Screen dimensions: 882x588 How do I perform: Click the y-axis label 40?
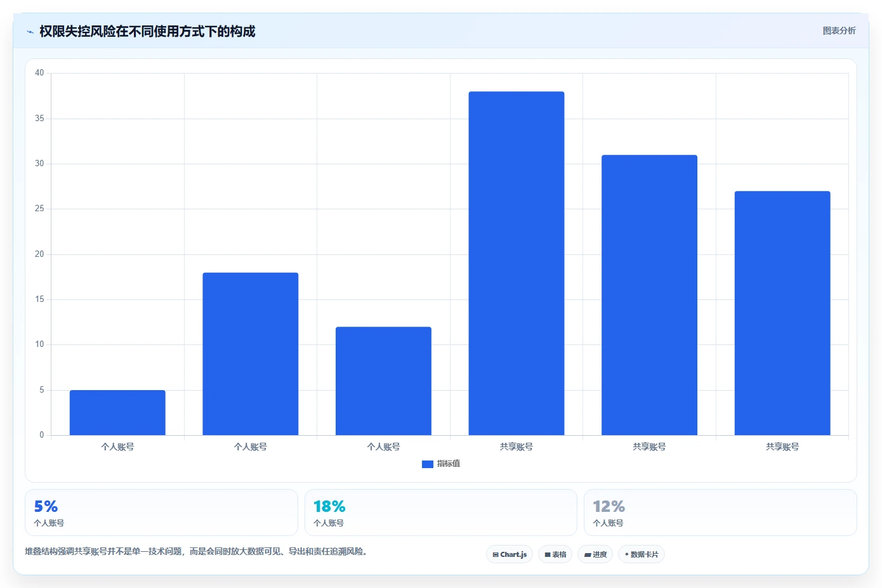(x=39, y=73)
